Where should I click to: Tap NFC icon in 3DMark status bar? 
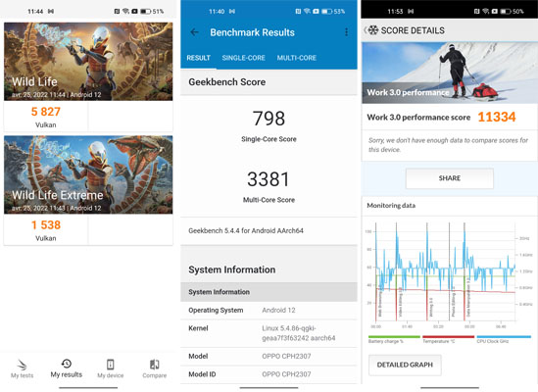coord(117,12)
